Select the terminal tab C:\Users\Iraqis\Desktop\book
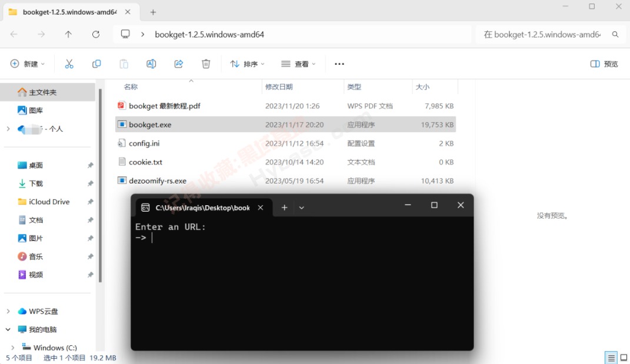 [204, 208]
